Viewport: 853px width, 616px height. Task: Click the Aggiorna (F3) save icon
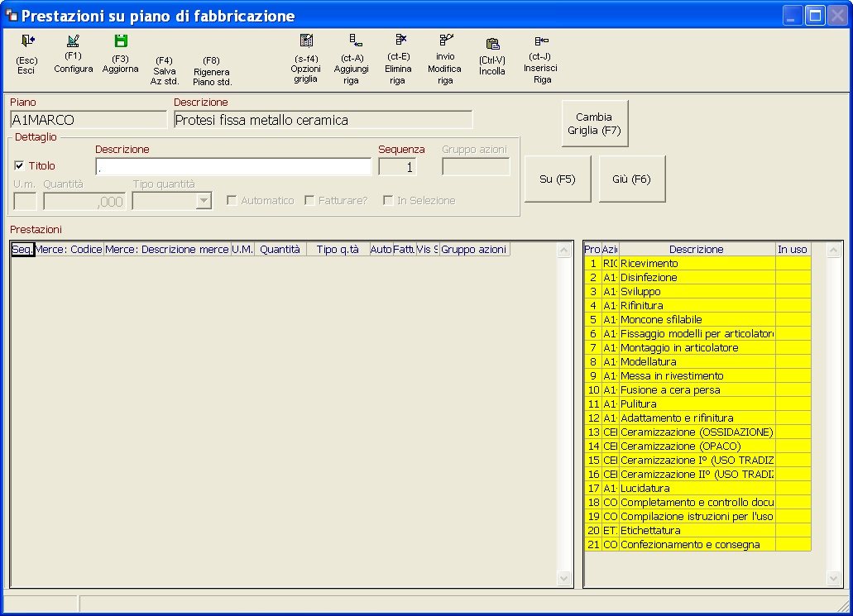(x=121, y=41)
